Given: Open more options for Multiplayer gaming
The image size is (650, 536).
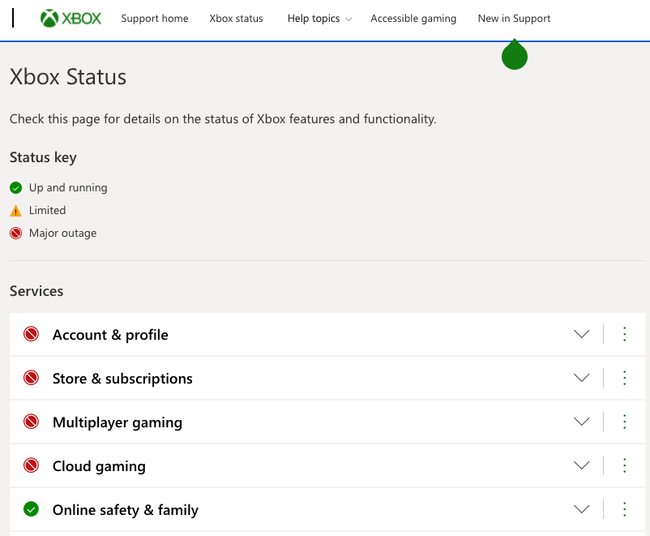Looking at the screenshot, I should [x=625, y=422].
